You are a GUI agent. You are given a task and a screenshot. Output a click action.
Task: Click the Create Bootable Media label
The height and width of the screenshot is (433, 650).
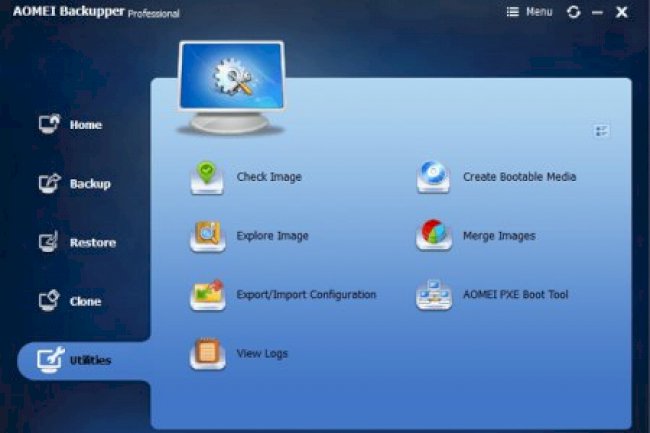tap(519, 177)
